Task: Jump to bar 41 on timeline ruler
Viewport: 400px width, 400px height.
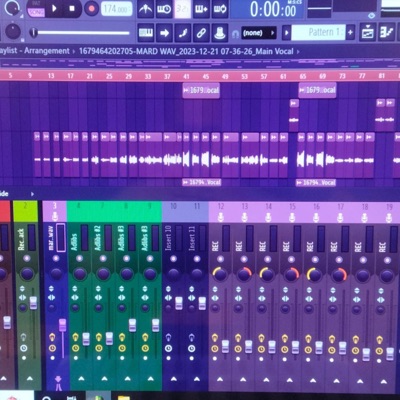Action: point(186,76)
